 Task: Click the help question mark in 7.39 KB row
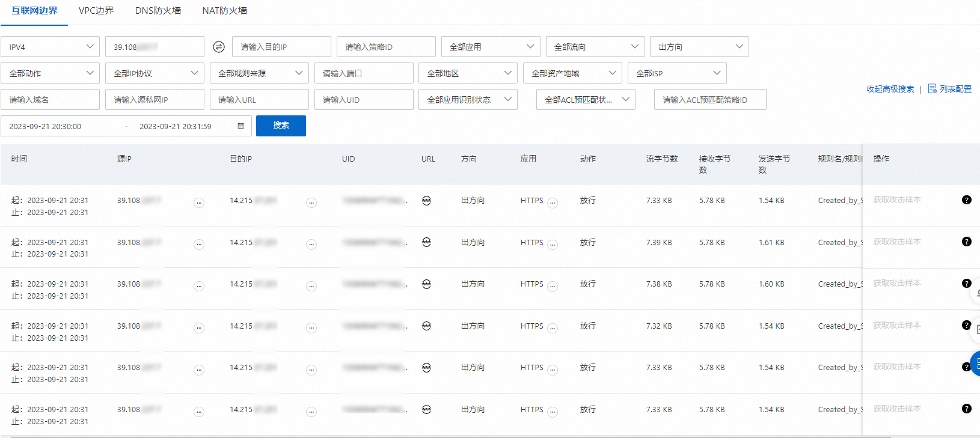click(x=967, y=242)
